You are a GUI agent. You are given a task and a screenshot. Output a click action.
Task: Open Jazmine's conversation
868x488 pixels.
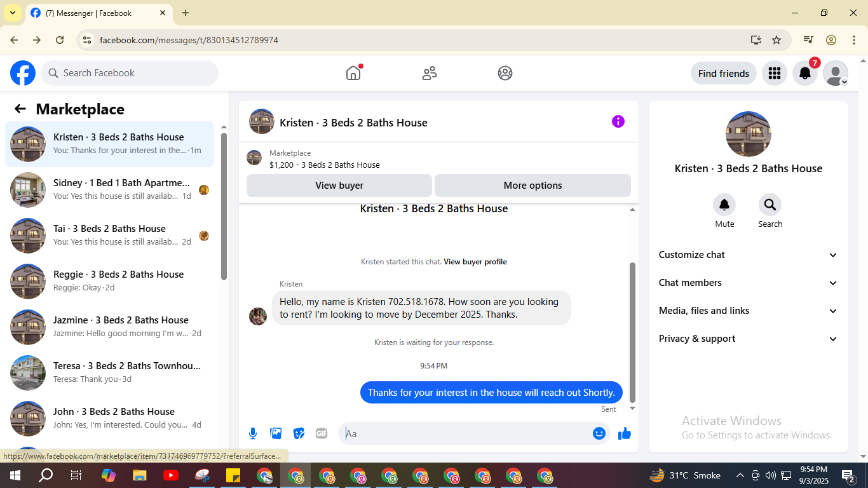(x=110, y=327)
